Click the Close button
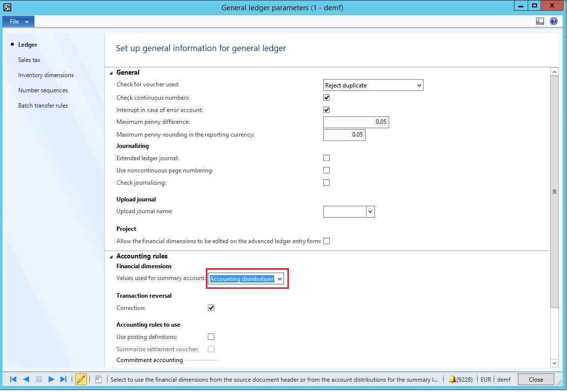Image resolution: width=567 pixels, height=392 pixels. pos(536,379)
